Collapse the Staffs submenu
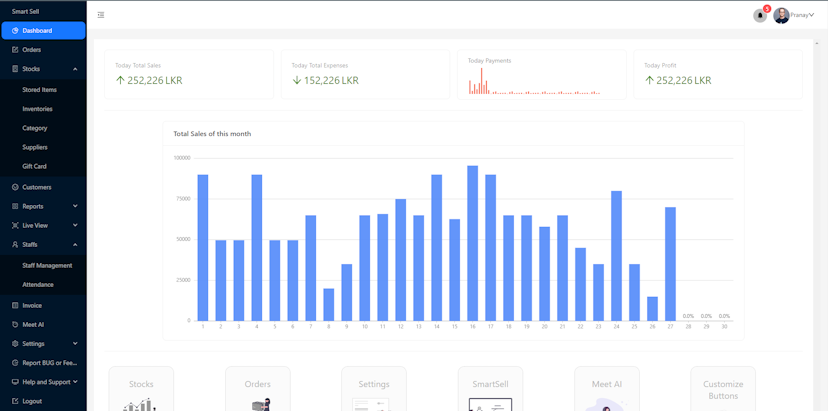Screen dimensions: 828x411 point(75,245)
